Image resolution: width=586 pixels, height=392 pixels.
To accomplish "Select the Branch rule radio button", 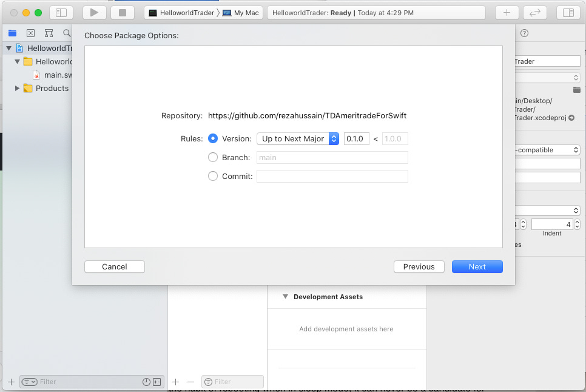I will 213,157.
